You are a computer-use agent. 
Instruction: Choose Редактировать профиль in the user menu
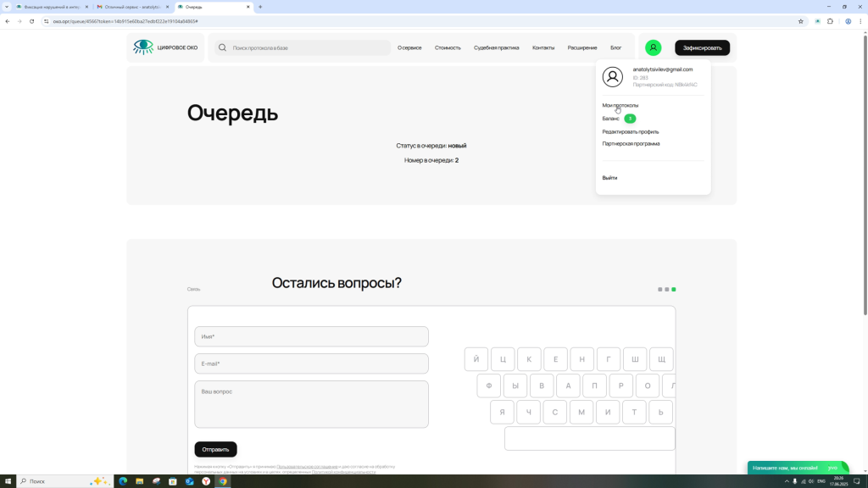pyautogui.click(x=630, y=131)
